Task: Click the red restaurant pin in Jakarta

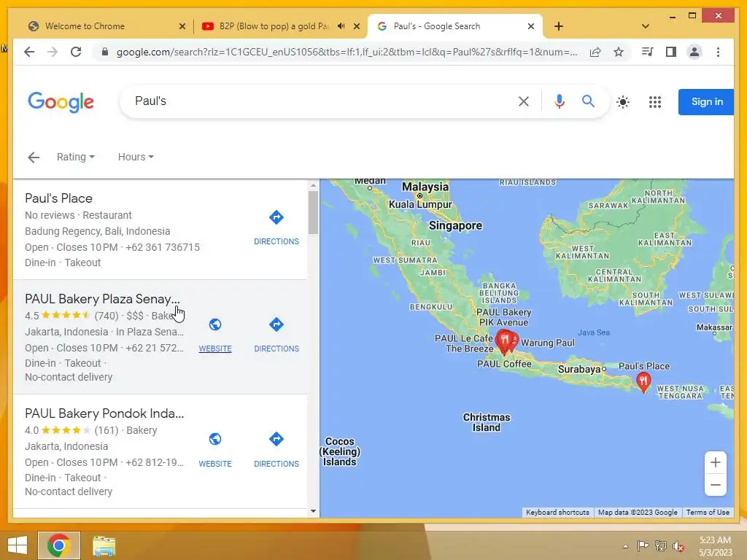Action: [504, 342]
